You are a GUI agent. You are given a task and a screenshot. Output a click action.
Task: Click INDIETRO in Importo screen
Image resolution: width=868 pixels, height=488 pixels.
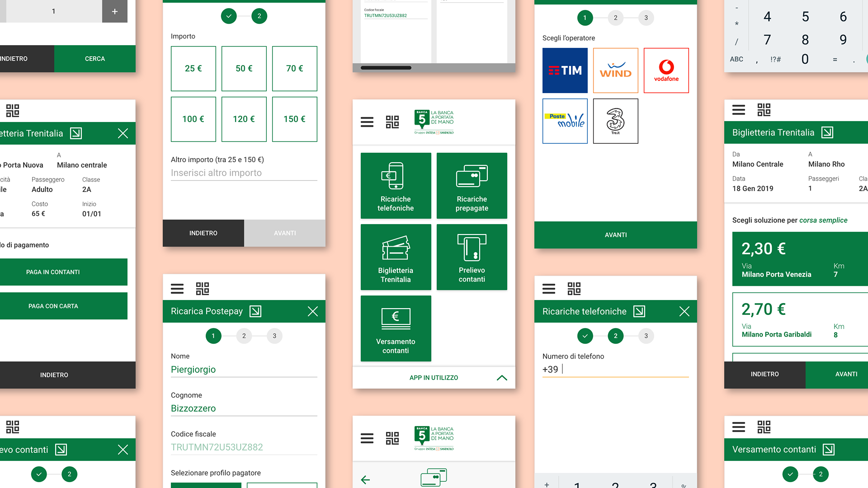tap(203, 233)
